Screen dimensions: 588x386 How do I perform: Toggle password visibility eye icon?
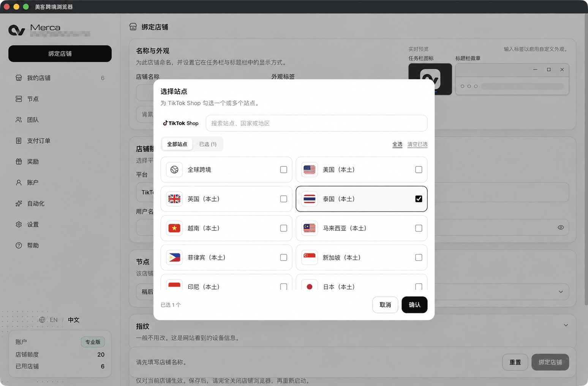(x=561, y=228)
